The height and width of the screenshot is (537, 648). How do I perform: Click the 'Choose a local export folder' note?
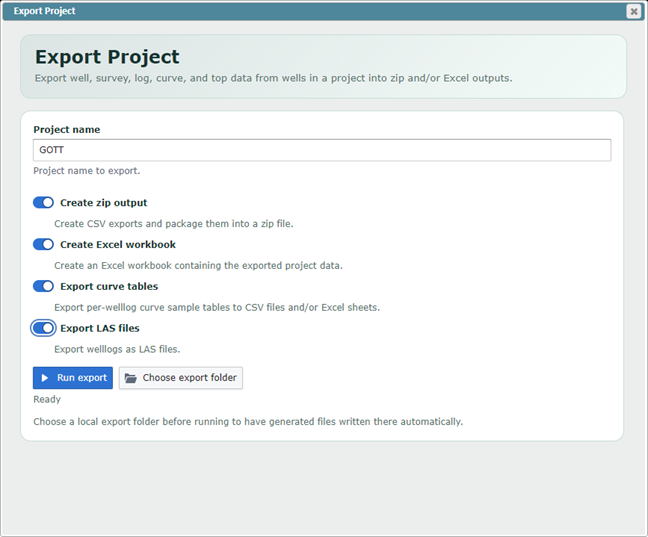(248, 422)
